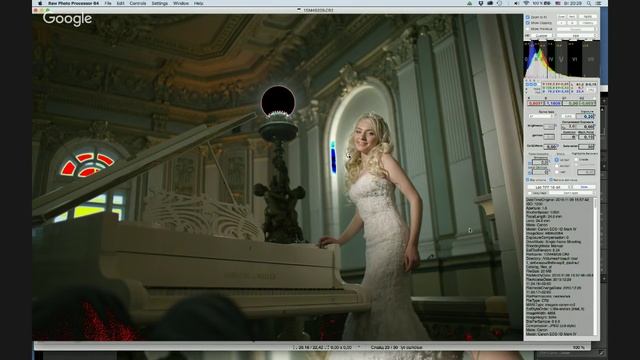640x360 pixels.
Task: Open the dropdown left of Apply button
Action: [549, 187]
